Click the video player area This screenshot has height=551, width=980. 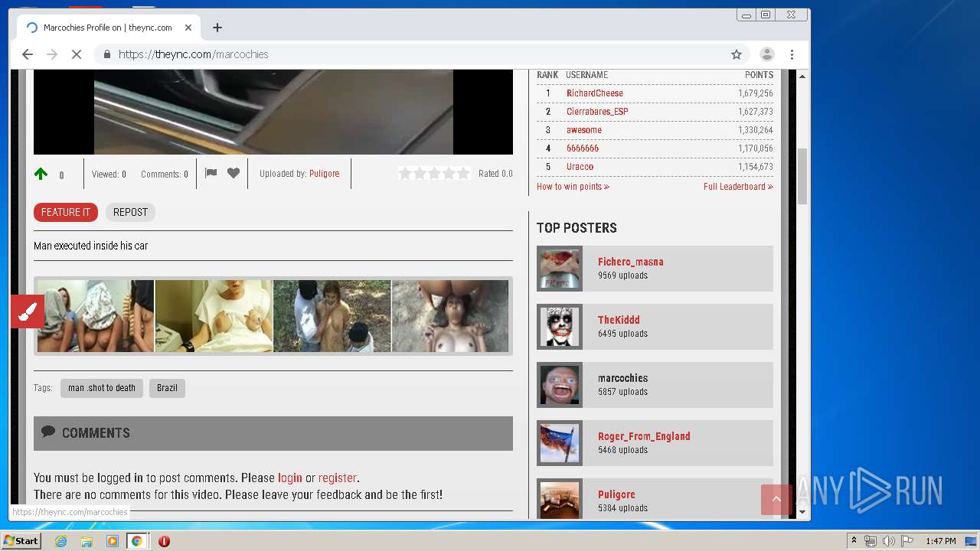point(273,112)
